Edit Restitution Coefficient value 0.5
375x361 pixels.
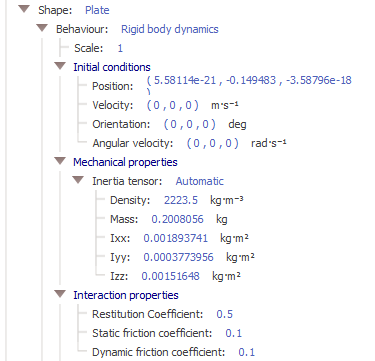(x=224, y=314)
